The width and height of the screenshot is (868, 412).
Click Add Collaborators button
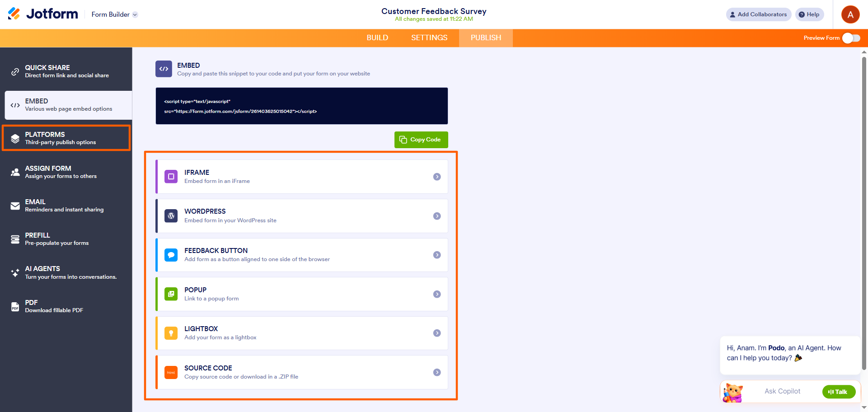click(x=759, y=14)
